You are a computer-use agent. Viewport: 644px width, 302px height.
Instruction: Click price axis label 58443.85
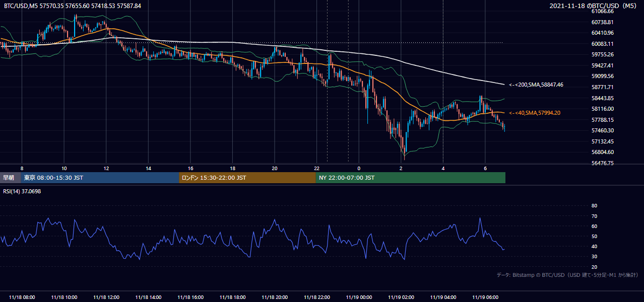[602, 98]
